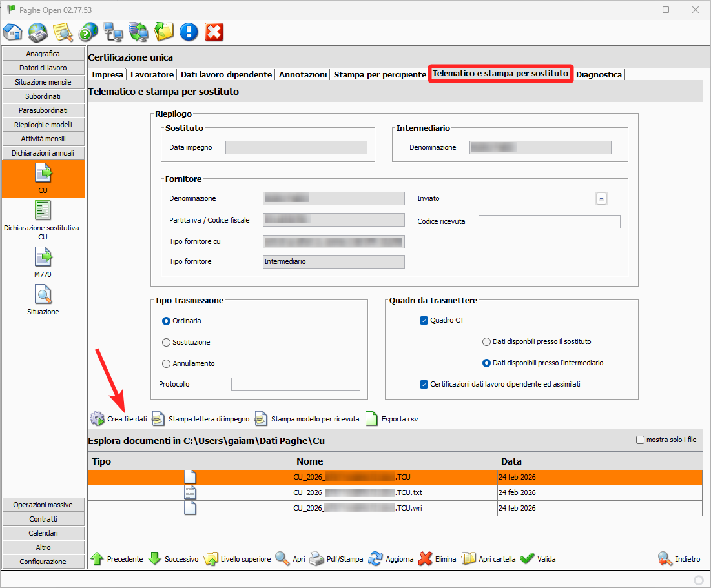Open the M770 sidebar icon

point(43,258)
